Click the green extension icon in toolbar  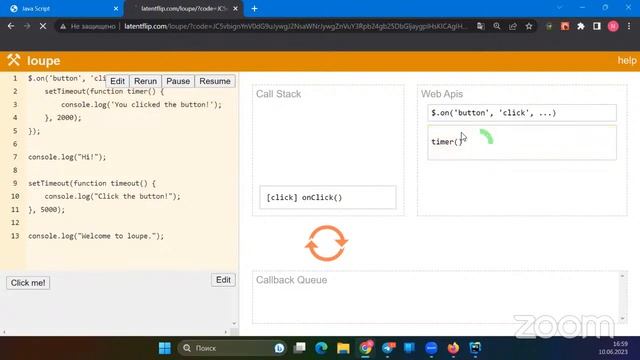[549, 27]
